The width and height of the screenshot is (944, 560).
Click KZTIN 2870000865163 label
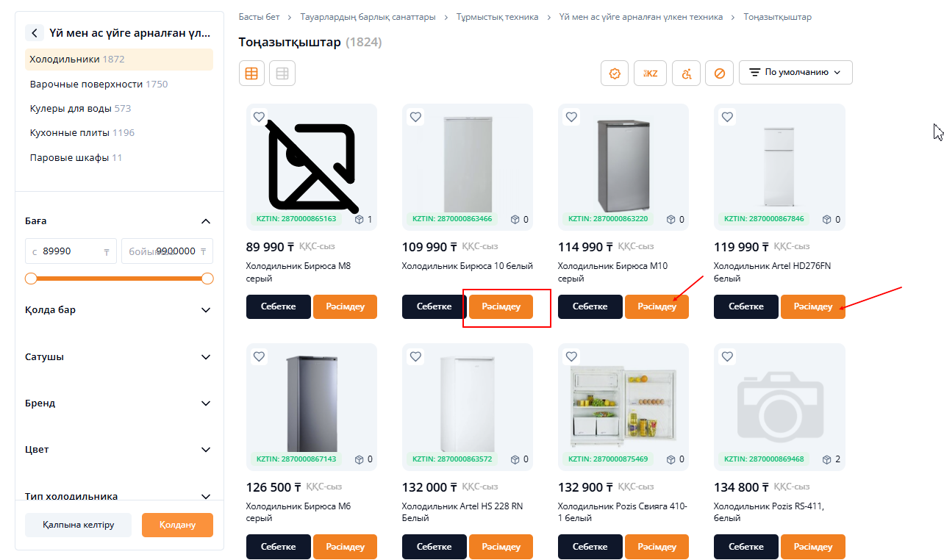pyautogui.click(x=296, y=219)
